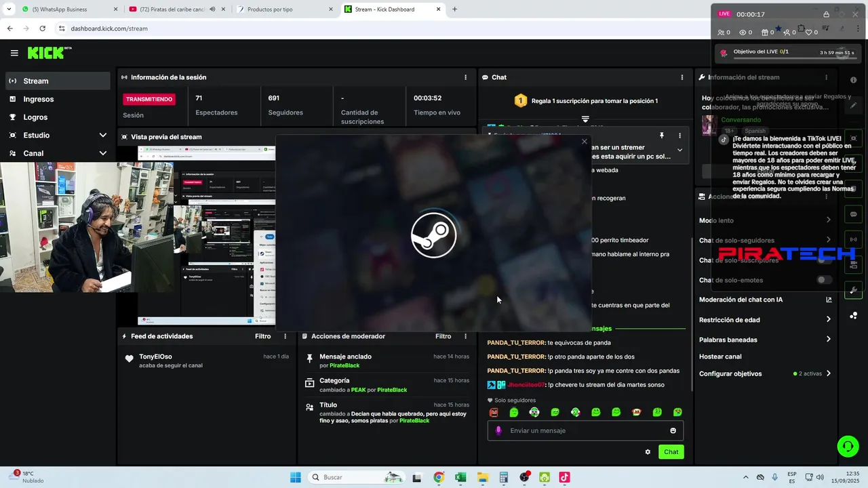Screen dimensions: 868x488
Task: Open OBS Studio from the taskbar
Action: coord(524,477)
